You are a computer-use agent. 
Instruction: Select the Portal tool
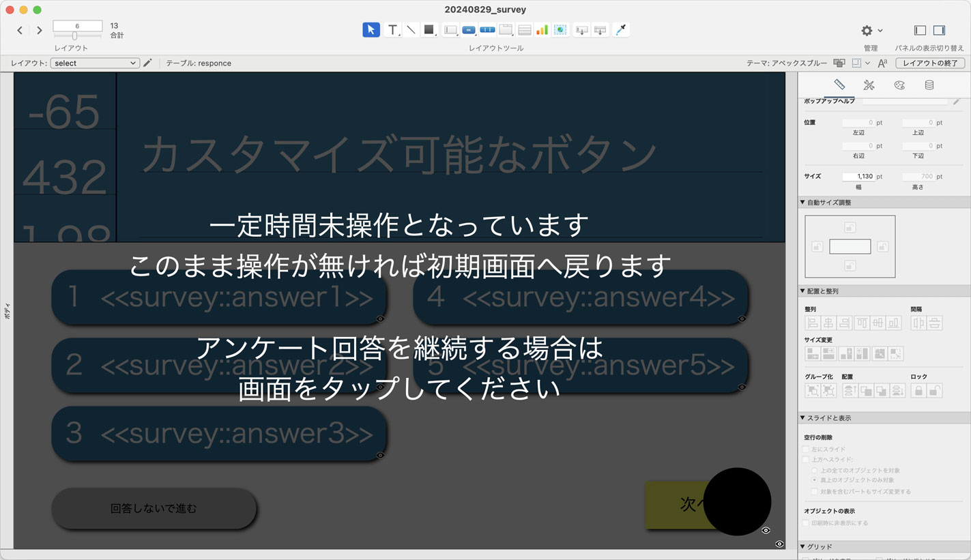click(x=524, y=29)
